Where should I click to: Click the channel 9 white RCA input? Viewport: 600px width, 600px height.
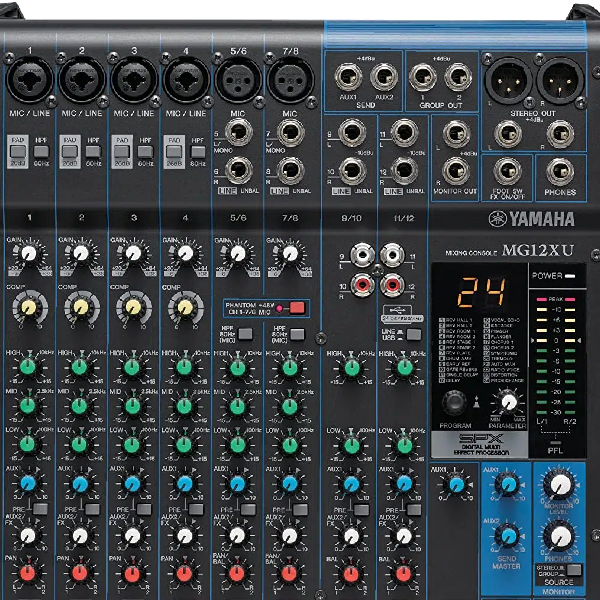[362, 255]
